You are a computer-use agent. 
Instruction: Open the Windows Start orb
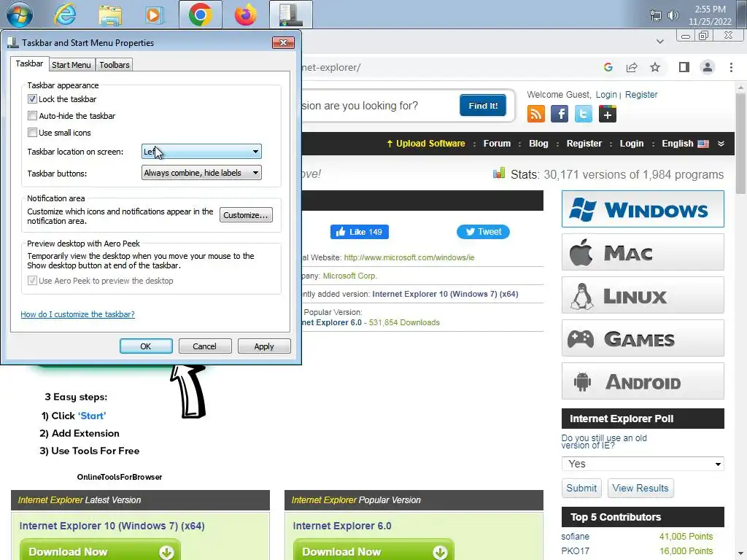(20, 15)
